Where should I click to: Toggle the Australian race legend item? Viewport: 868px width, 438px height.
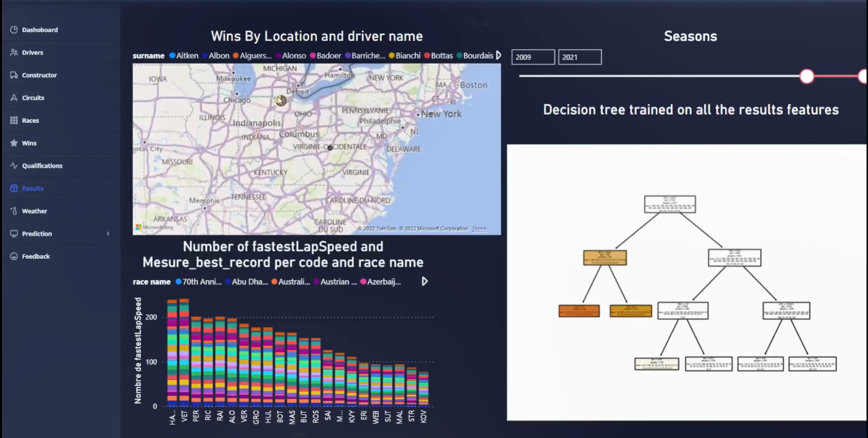coord(290,281)
